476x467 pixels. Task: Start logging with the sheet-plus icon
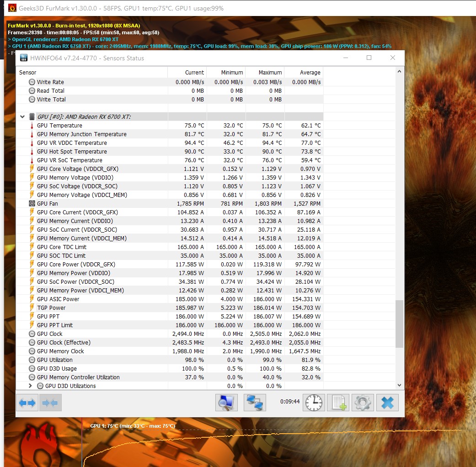(338, 403)
